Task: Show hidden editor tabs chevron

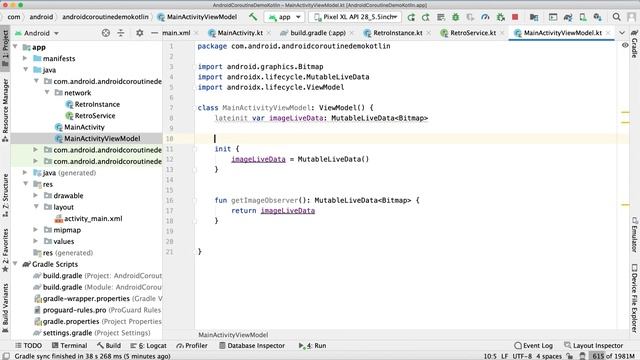Action: (622, 33)
